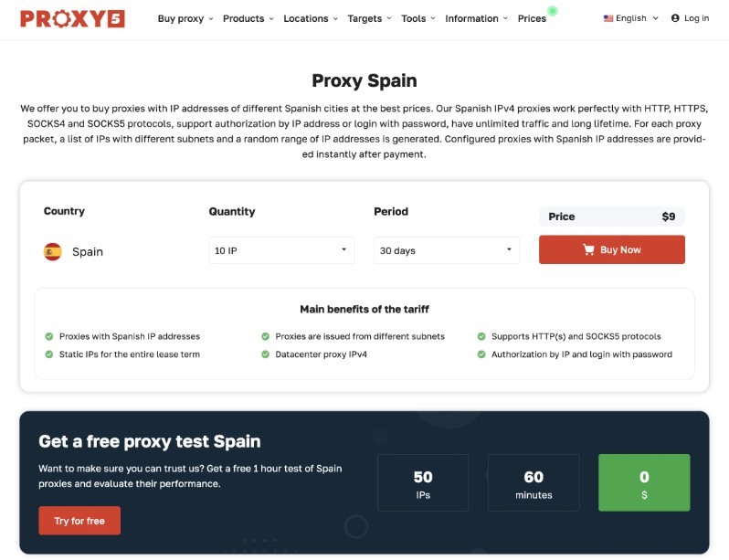Click the Spain country name
Screen dimensions: 729x560
click(x=88, y=251)
